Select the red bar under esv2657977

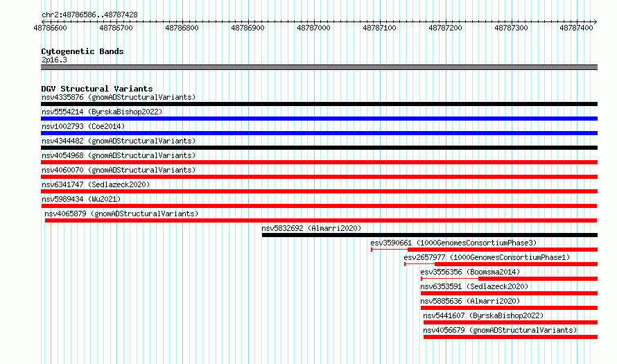(516, 264)
